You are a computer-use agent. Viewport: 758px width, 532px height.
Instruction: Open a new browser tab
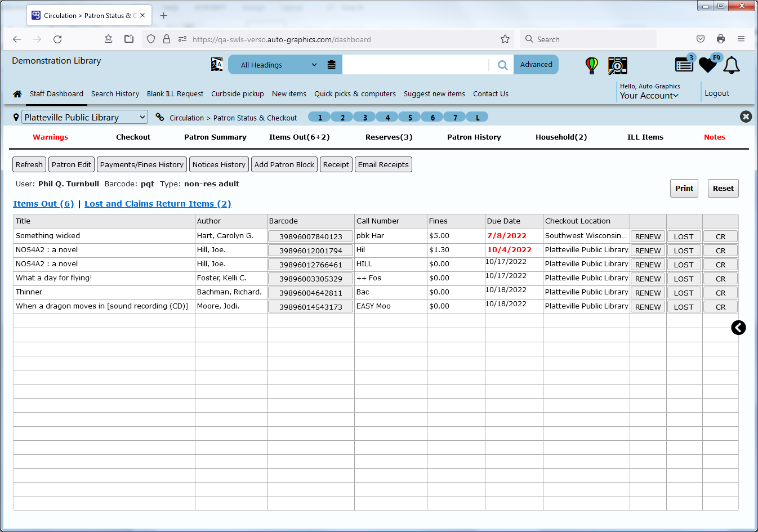coord(163,16)
